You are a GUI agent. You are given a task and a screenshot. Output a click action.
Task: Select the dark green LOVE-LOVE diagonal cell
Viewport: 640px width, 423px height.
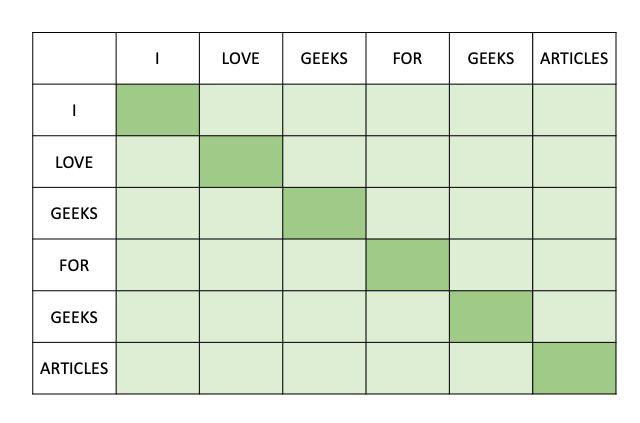click(241, 162)
